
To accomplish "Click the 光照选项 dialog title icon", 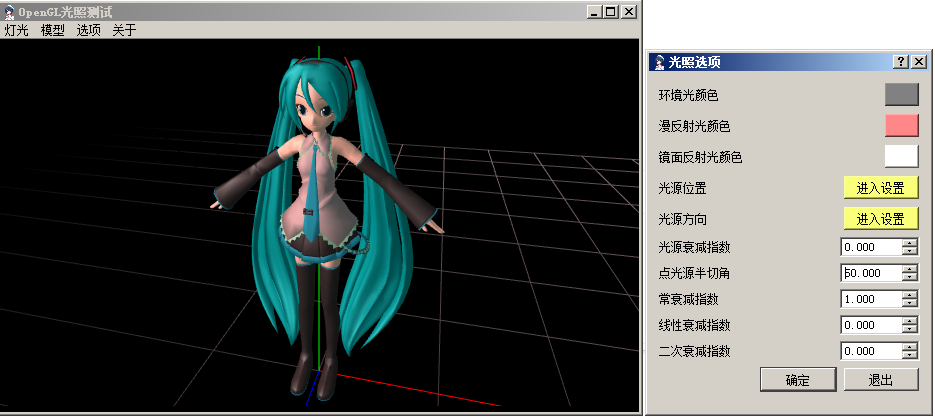I will (659, 62).
